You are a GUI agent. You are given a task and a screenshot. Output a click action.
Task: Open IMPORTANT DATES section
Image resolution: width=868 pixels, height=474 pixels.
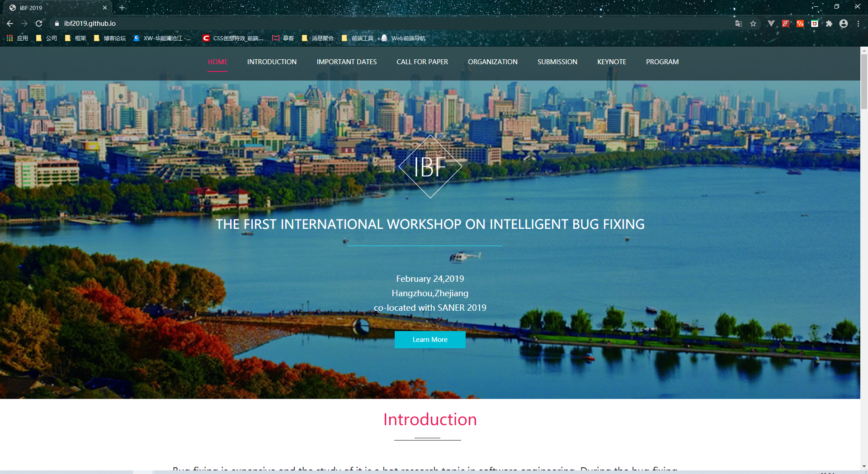coord(347,62)
